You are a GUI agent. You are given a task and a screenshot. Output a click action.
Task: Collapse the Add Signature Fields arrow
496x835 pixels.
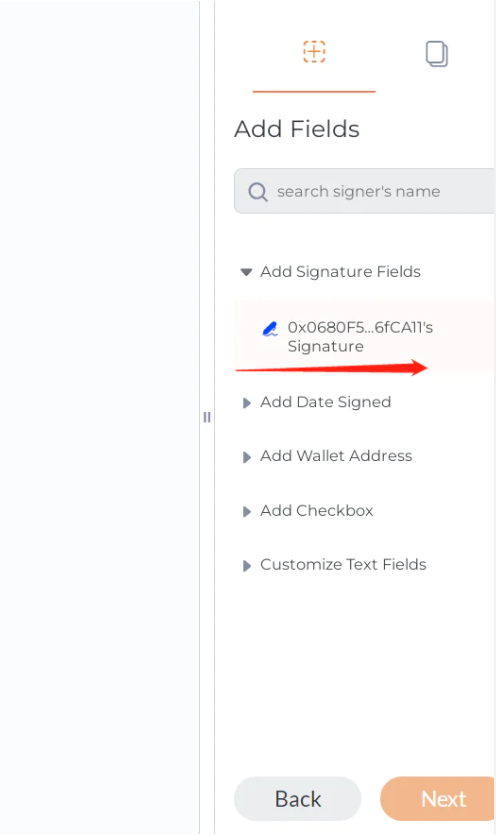[246, 272]
